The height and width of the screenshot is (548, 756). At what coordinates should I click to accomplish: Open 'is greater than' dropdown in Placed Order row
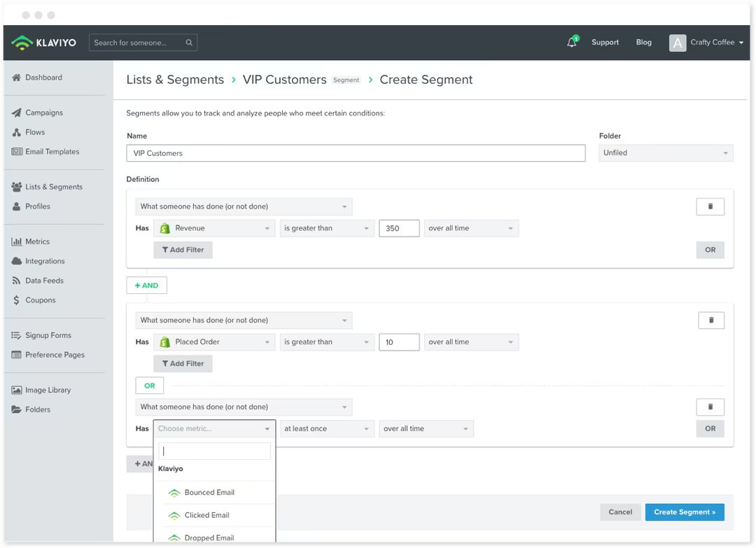328,342
